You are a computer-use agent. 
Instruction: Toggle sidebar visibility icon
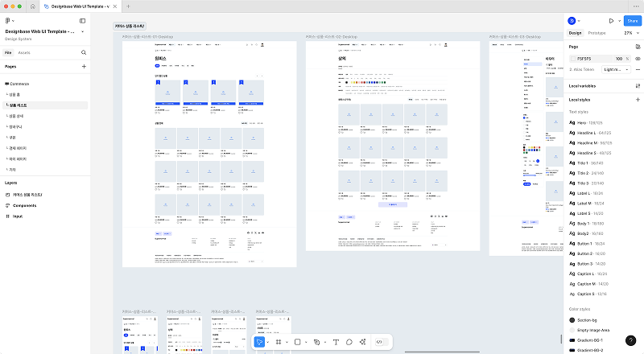(x=83, y=21)
